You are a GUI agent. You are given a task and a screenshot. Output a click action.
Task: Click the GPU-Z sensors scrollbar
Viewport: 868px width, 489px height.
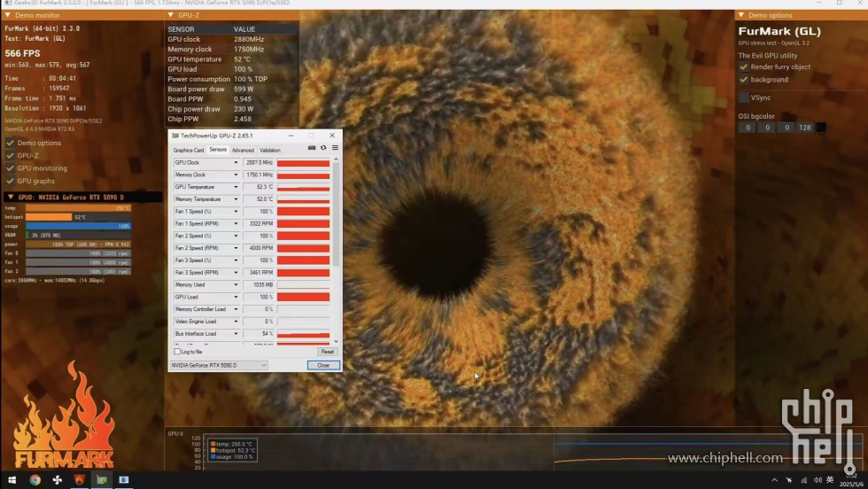coord(336,216)
